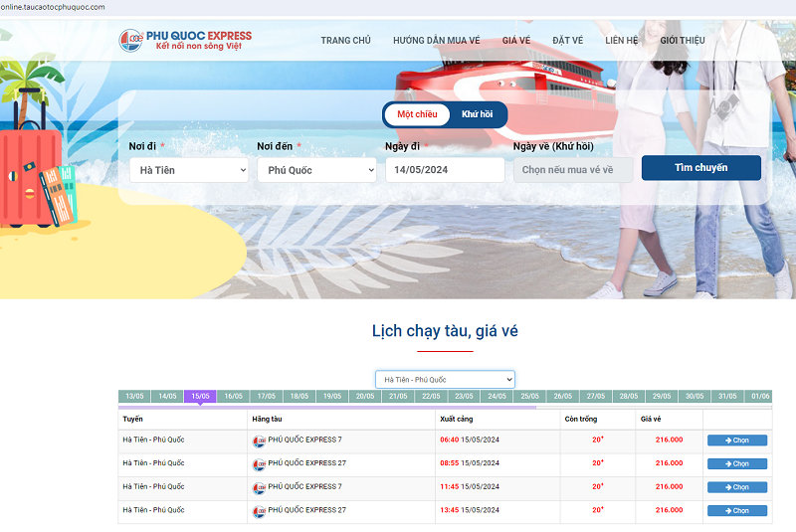Image resolution: width=796 pixels, height=532 pixels.
Task: Select the 21/05 date tab
Action: [x=398, y=396]
